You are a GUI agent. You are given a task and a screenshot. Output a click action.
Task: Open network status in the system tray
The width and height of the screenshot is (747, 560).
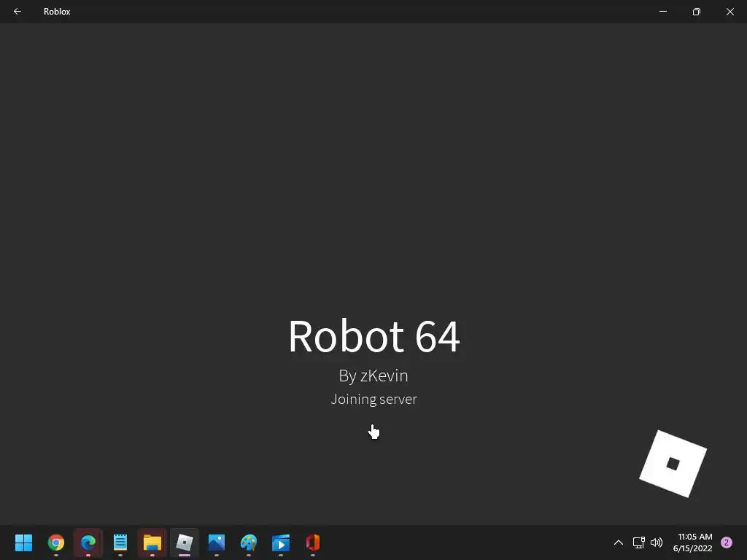(638, 542)
